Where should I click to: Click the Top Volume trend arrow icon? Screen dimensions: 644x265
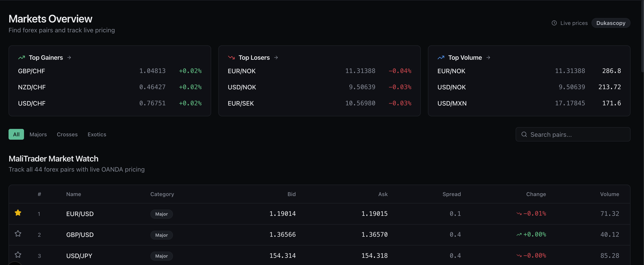point(441,57)
